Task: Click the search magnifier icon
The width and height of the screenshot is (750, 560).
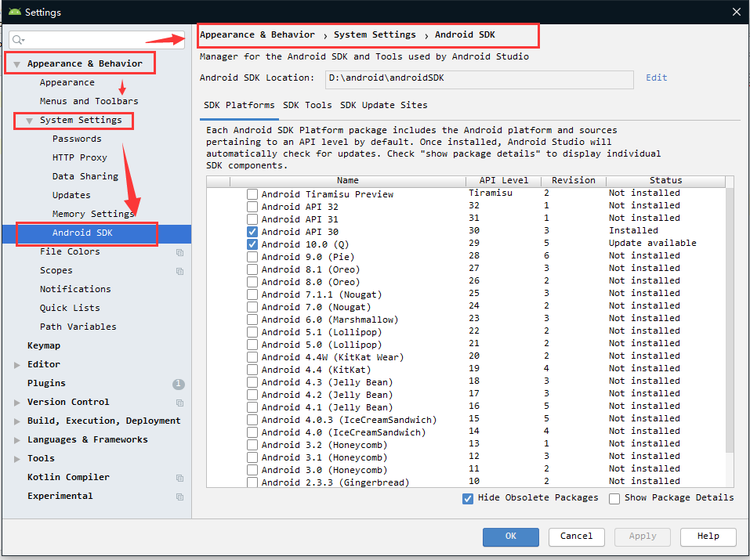Action: tap(18, 40)
